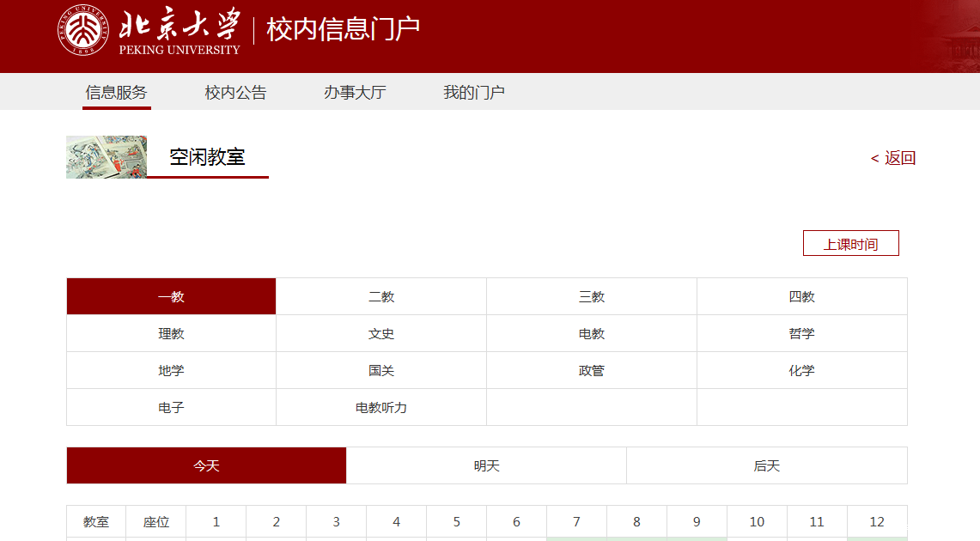
Task: Select the 哲学 building option
Action: pyautogui.click(x=801, y=333)
